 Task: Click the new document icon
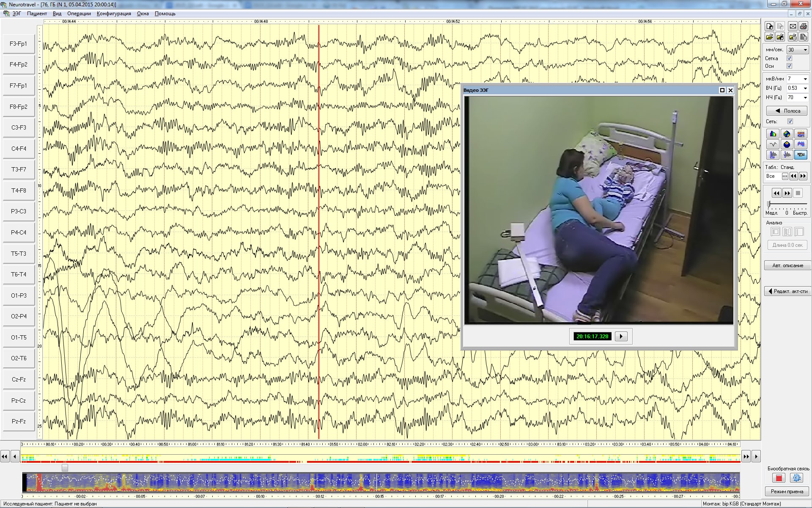(x=769, y=26)
